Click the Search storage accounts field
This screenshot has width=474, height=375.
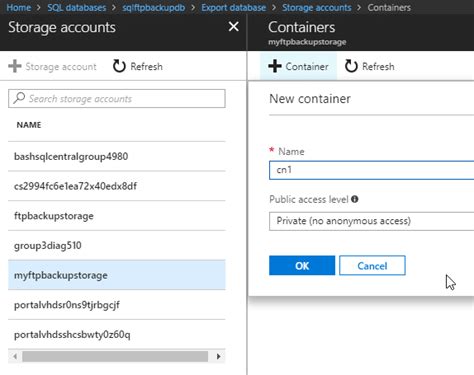[x=117, y=98]
